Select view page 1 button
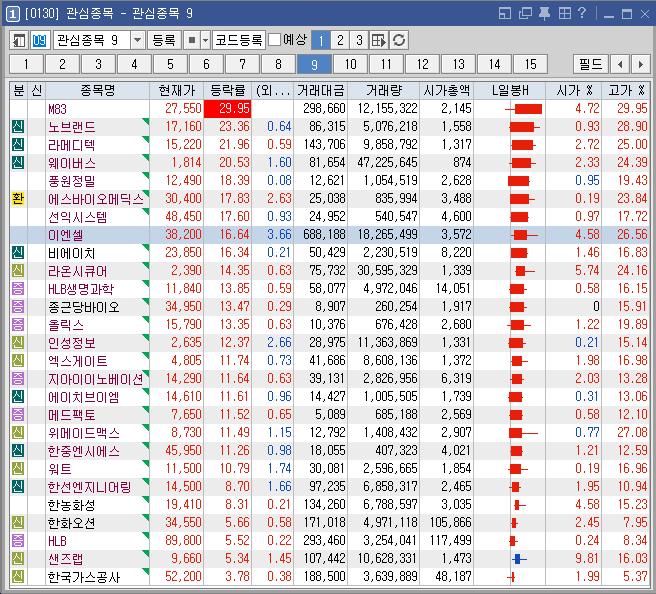 coord(321,41)
